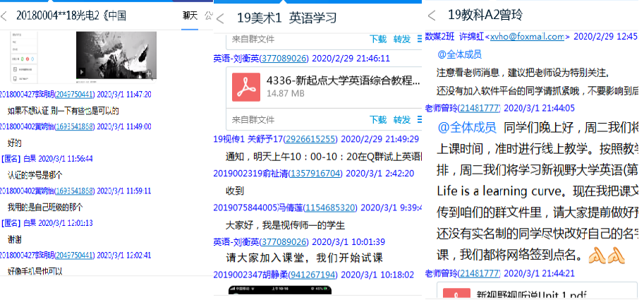The height and width of the screenshot is (300, 644).
Task: Click the top 下载 link above 刘衡英's message
Action: (x=378, y=39)
